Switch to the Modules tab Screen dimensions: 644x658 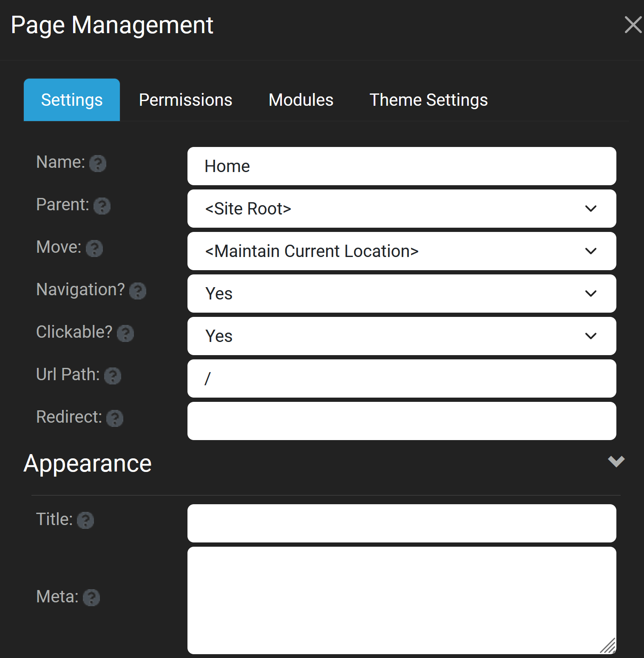[301, 100]
